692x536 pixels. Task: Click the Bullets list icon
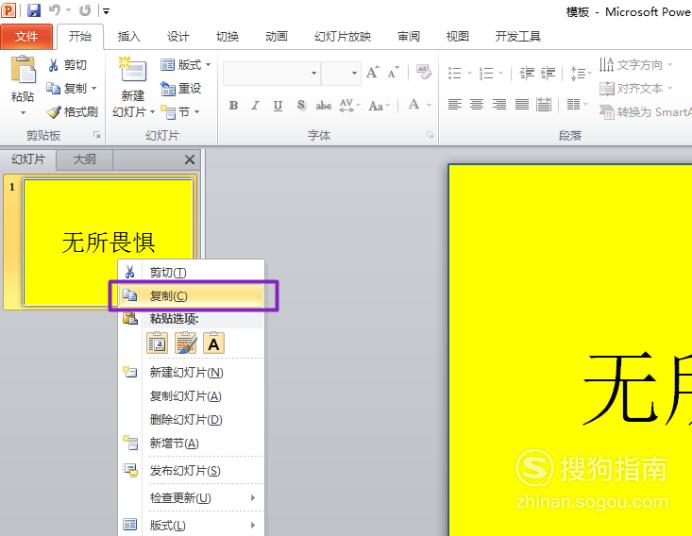pos(455,73)
